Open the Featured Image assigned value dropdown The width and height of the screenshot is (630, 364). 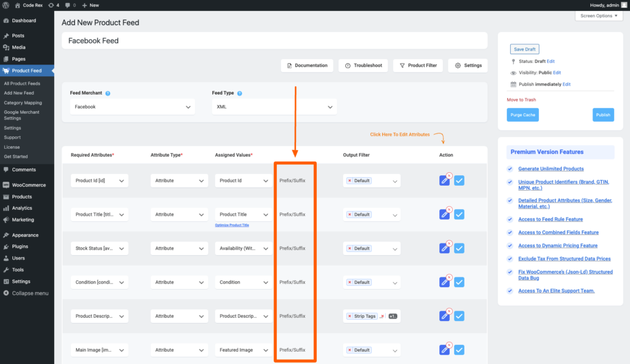pyautogui.click(x=244, y=350)
